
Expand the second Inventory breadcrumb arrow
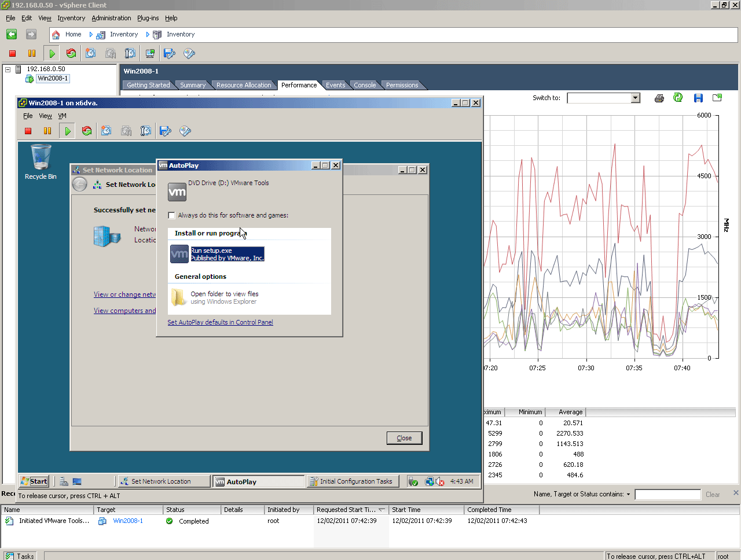point(148,35)
